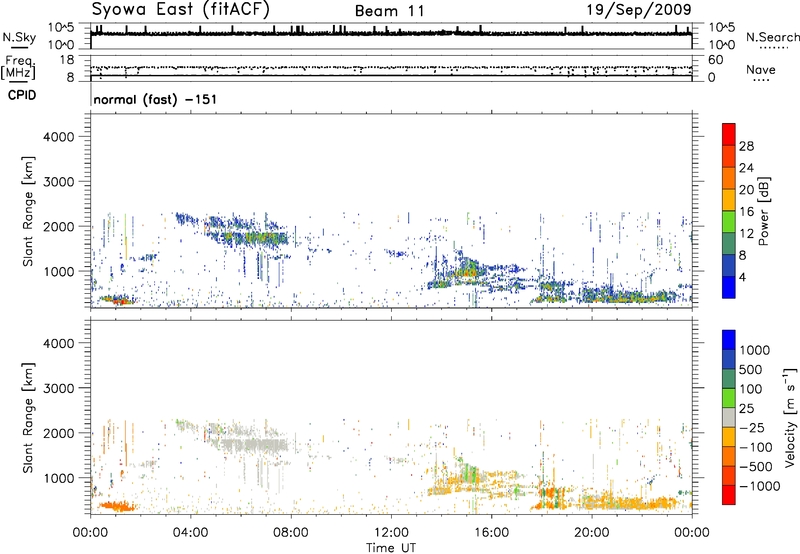Pick the red top segment of Power colorbar
800x554 pixels.
[729, 135]
